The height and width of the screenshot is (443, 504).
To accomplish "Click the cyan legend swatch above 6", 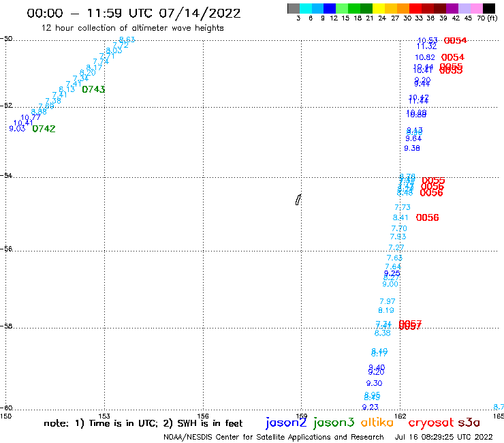I will coord(306,8).
